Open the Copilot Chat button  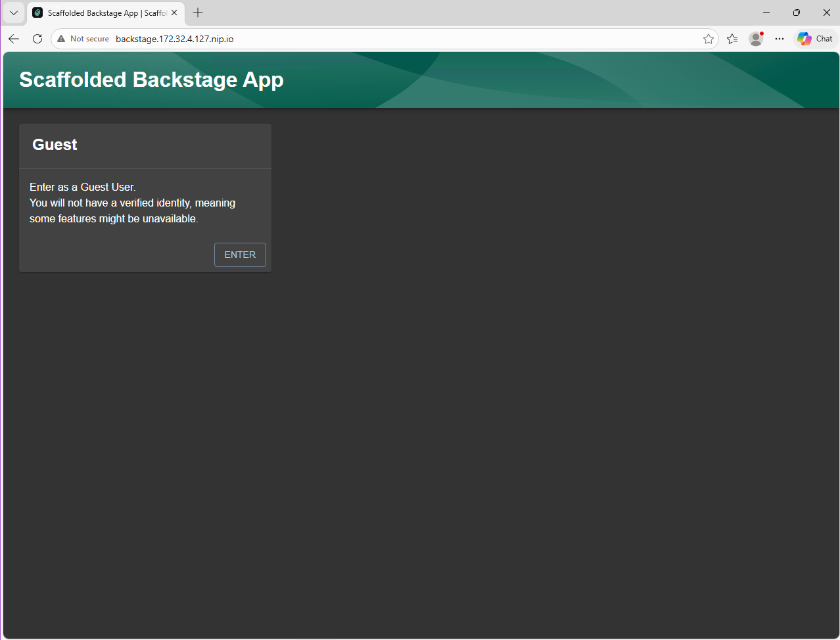tap(815, 39)
